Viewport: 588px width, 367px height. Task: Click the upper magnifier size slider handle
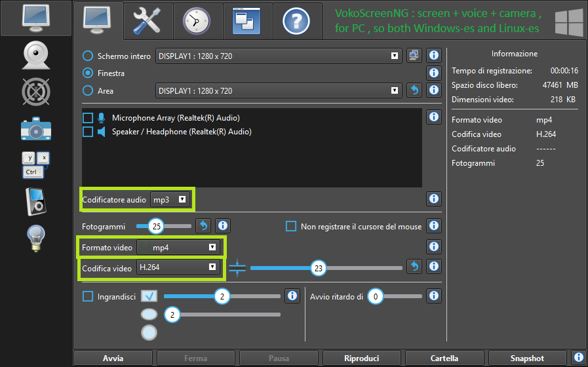[222, 296]
